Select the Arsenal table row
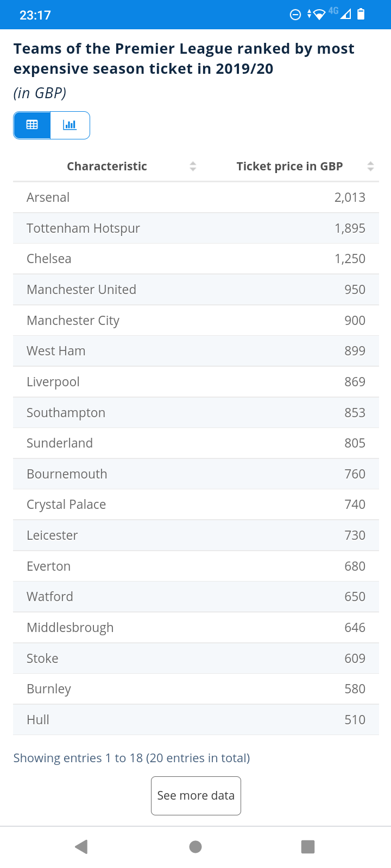This screenshot has height=868, width=391. [195, 197]
